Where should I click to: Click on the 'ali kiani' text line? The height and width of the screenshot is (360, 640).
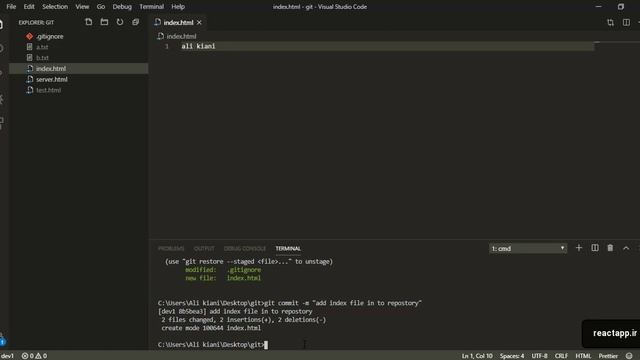pyautogui.click(x=198, y=46)
